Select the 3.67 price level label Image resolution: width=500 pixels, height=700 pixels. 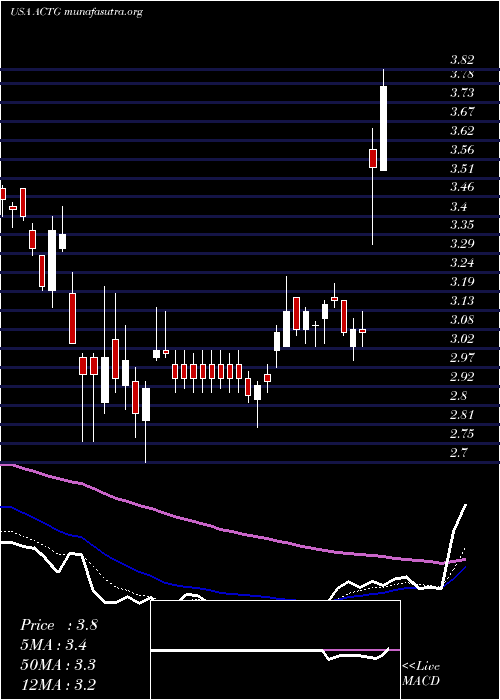pos(462,112)
